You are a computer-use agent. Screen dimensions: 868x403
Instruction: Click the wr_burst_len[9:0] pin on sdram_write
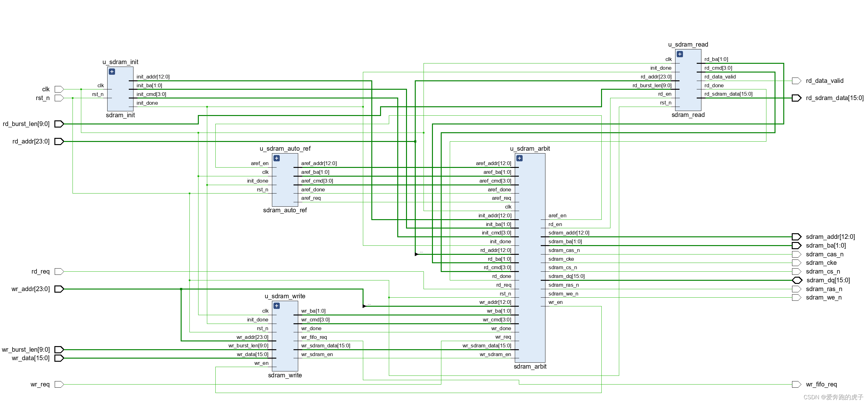248,346
